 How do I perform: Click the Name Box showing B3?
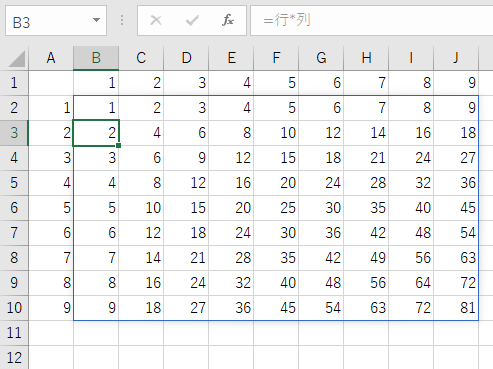[x=56, y=20]
